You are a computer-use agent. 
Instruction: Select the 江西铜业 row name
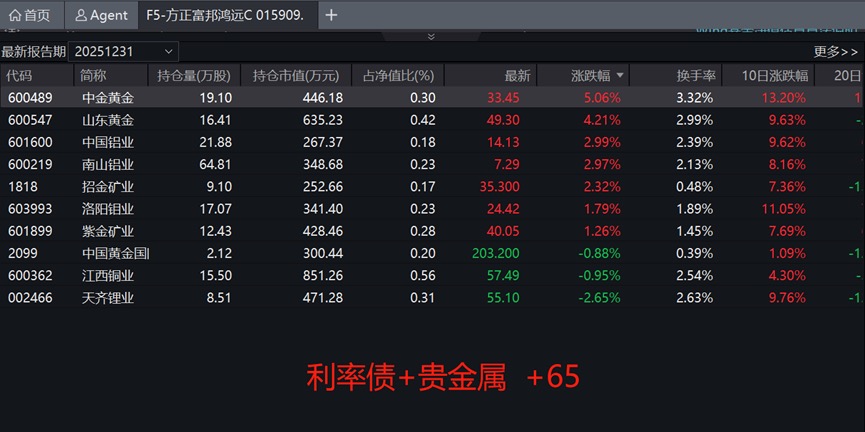(108, 276)
